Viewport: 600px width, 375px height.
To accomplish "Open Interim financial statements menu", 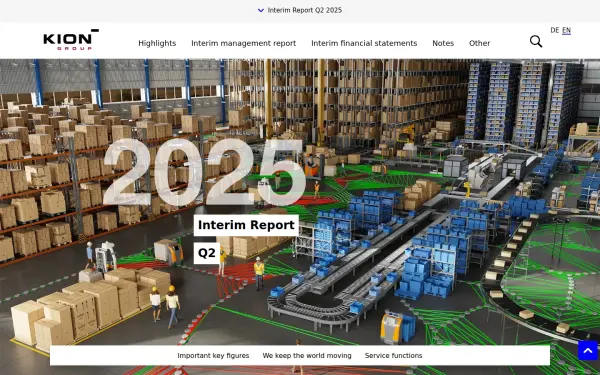I will [x=364, y=43].
